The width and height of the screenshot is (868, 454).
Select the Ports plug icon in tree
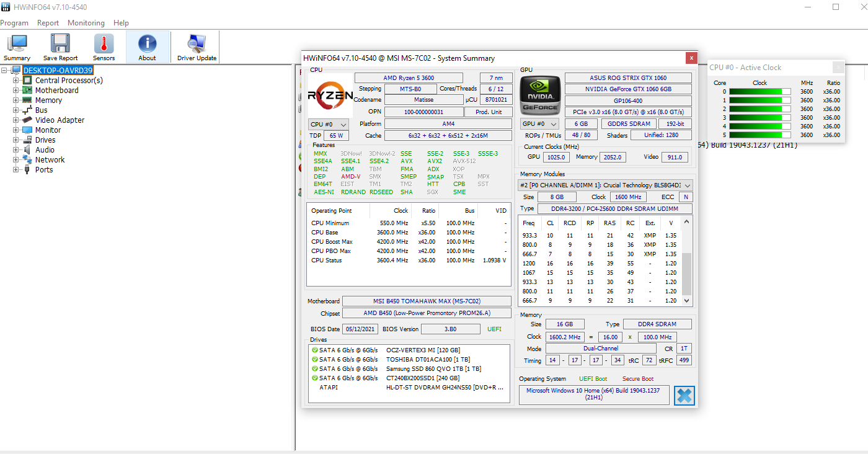27,169
